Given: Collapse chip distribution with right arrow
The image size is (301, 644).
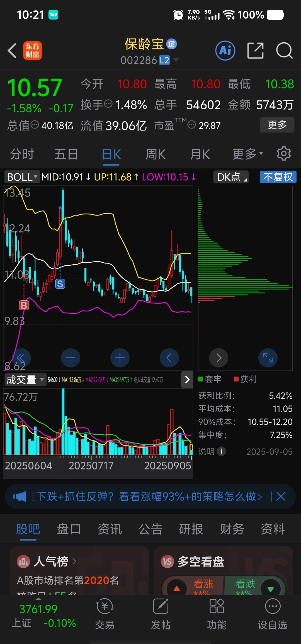Looking at the screenshot, I should 219,358.
